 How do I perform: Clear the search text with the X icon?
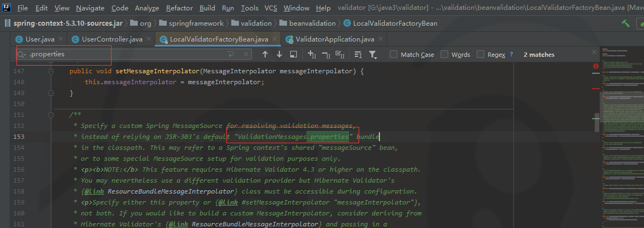click(246, 54)
